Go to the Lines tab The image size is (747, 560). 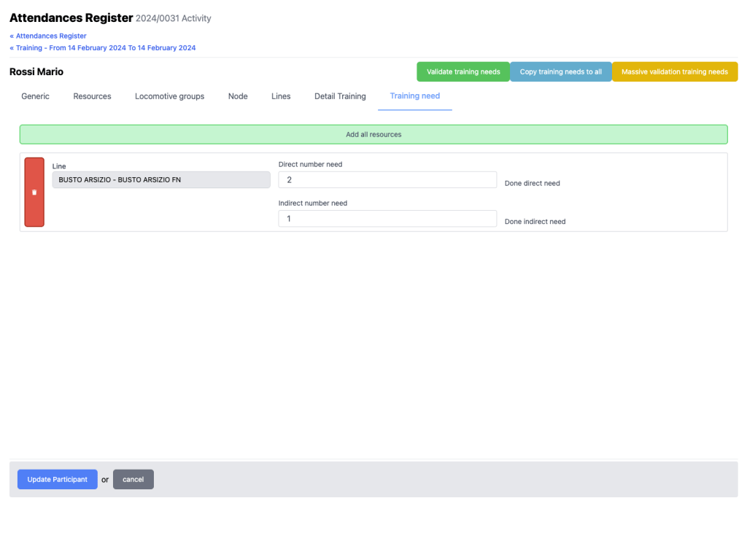(281, 96)
